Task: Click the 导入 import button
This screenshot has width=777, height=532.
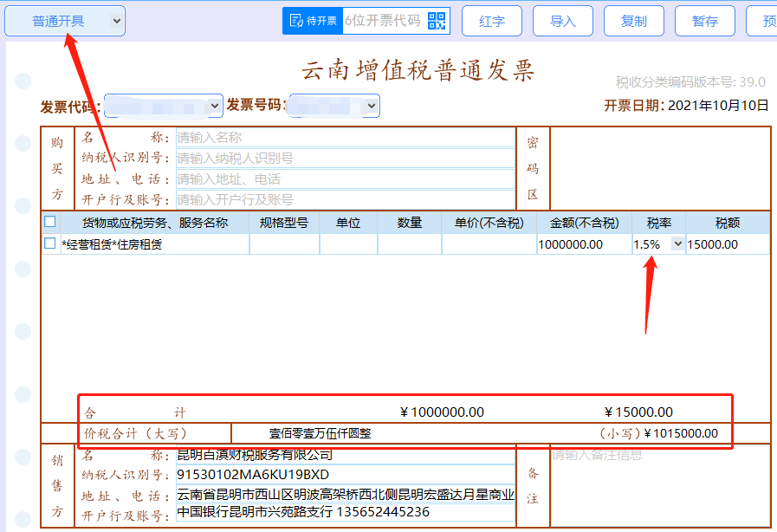Action: 563,21
